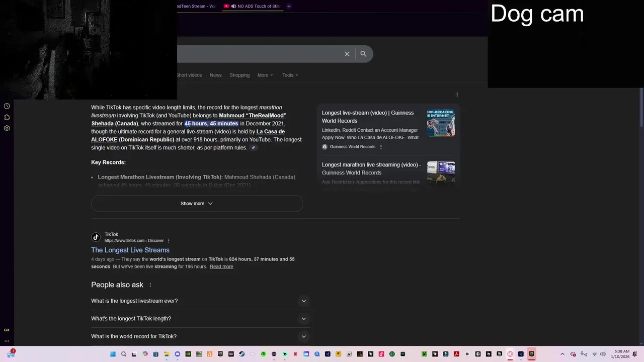
Task: Switch to the 'Shopping' search tab
Action: 239,75
